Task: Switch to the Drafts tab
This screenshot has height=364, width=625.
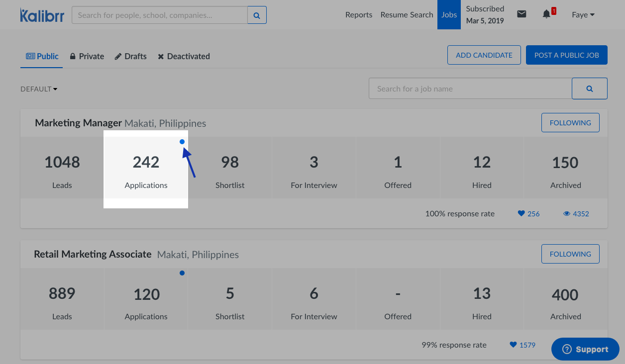Action: pyautogui.click(x=131, y=56)
